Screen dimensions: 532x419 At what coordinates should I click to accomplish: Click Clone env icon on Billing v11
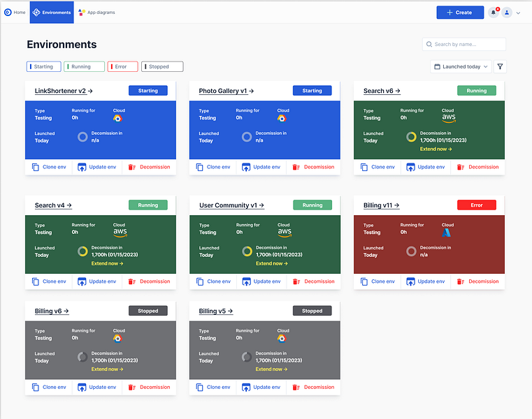click(364, 281)
